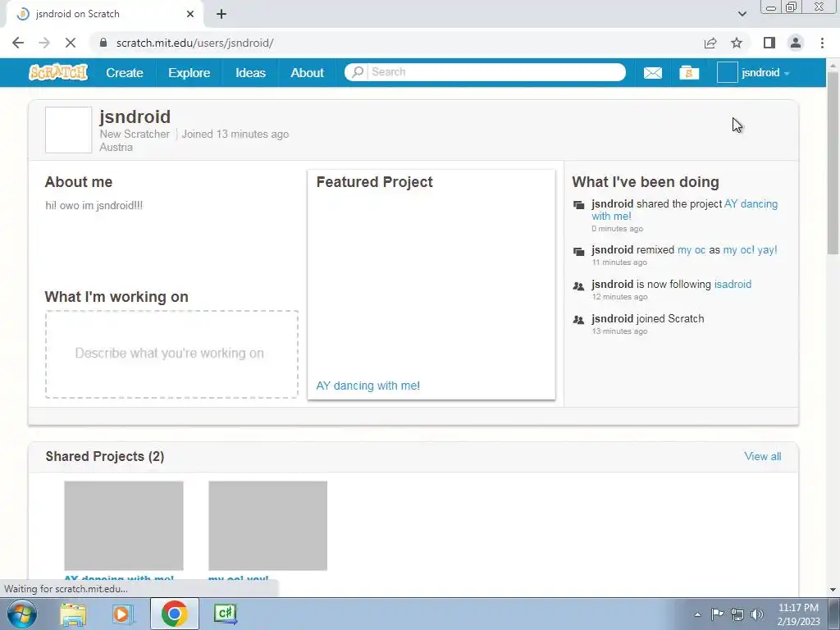Open the C# application taskbar icon

(225, 614)
